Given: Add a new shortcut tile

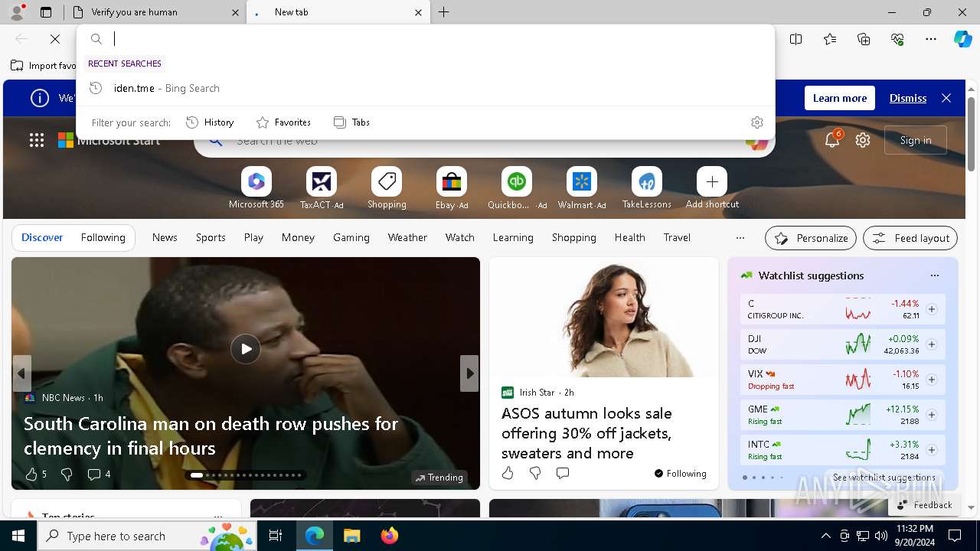Looking at the screenshot, I should [712, 188].
